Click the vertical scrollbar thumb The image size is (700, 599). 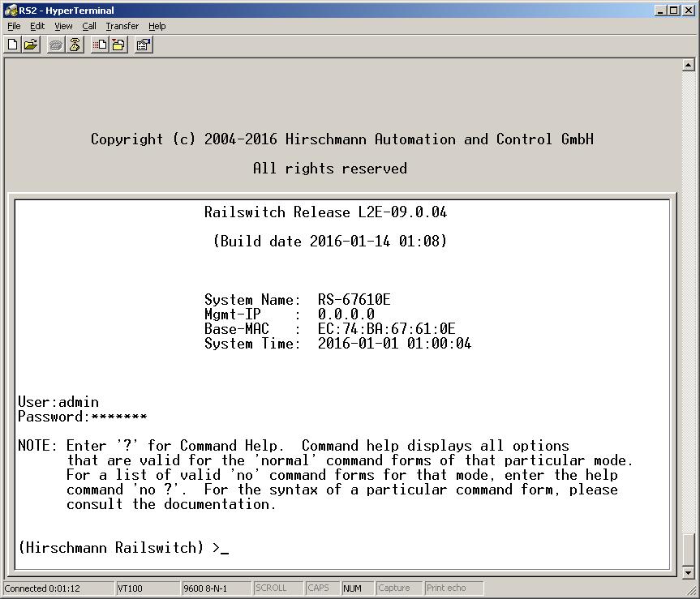click(x=688, y=550)
